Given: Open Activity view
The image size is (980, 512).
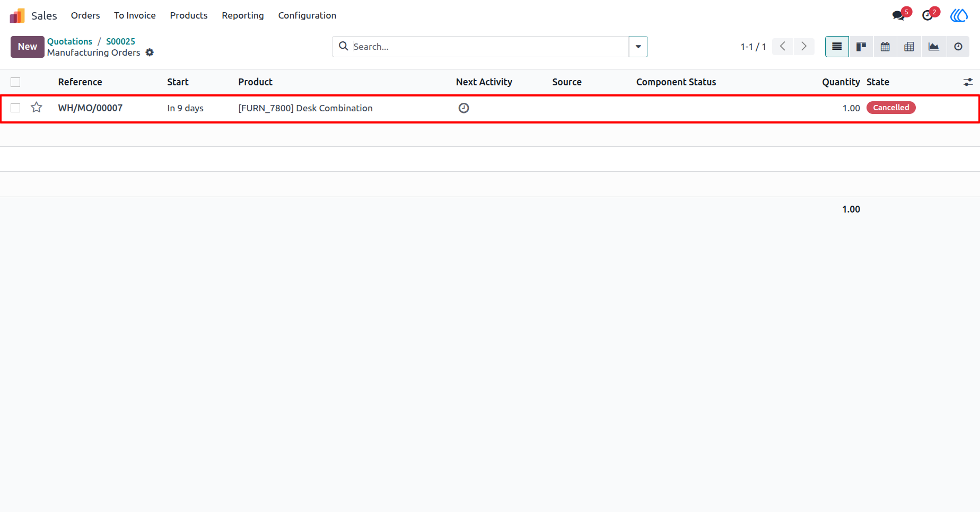Looking at the screenshot, I should 958,47.
